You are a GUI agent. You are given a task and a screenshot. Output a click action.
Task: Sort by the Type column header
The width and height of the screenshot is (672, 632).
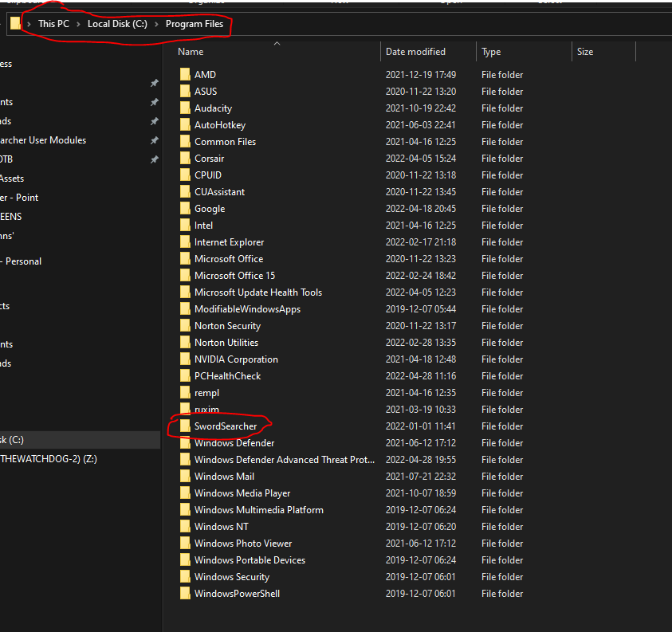pos(491,52)
